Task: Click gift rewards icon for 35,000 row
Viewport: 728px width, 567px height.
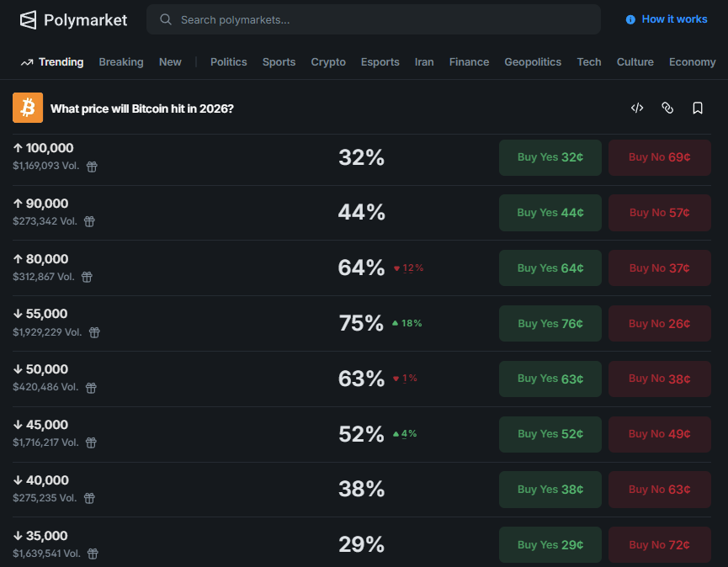Action: (93, 554)
